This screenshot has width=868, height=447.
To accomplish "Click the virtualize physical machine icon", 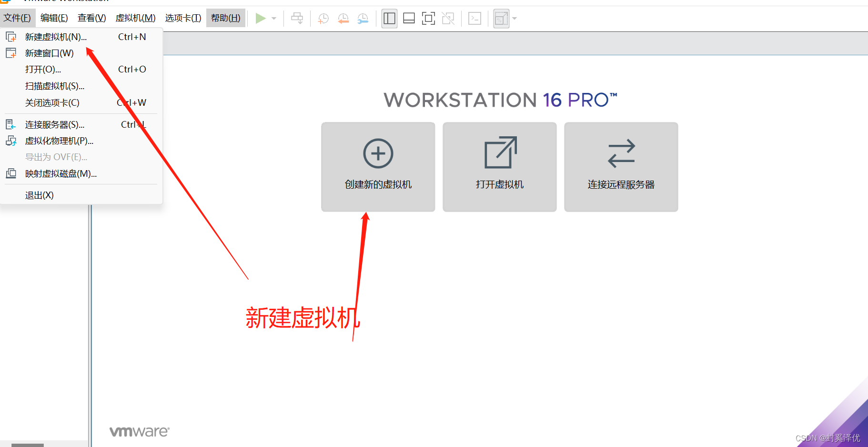I will click(11, 141).
